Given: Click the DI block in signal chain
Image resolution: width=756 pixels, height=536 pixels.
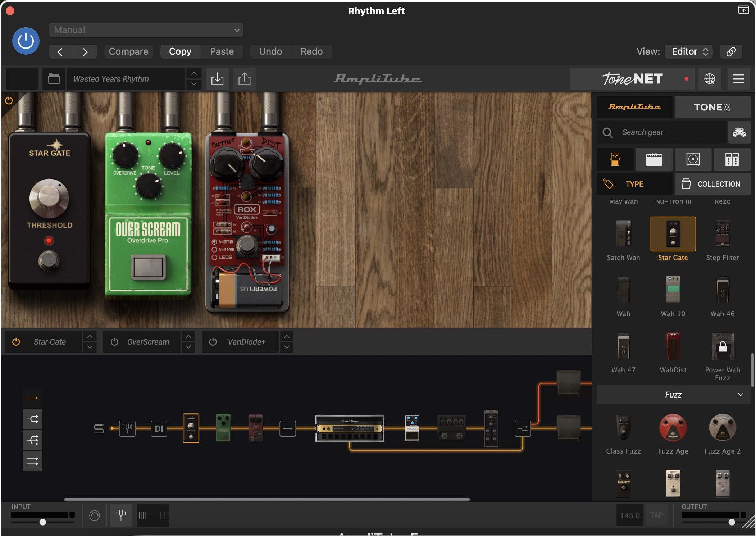Looking at the screenshot, I should 159,428.
